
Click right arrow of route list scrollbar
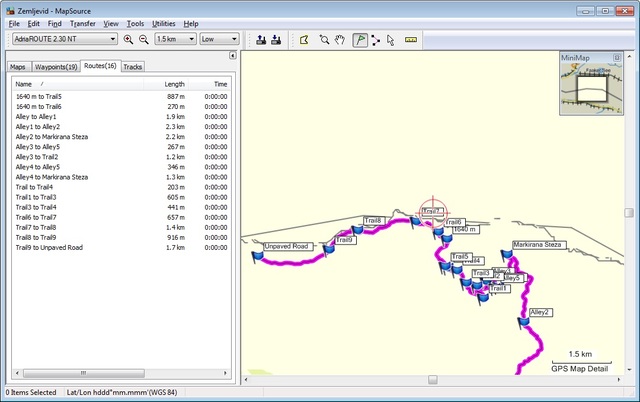coord(225,373)
